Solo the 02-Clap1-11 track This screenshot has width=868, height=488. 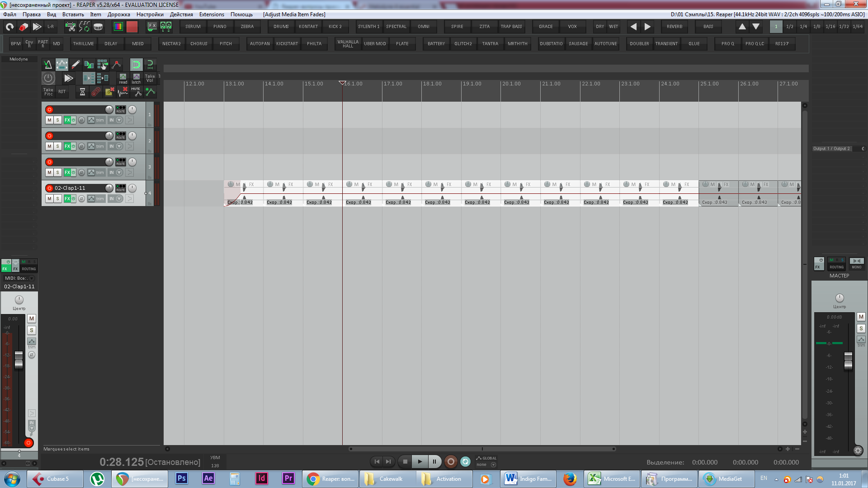click(x=58, y=199)
